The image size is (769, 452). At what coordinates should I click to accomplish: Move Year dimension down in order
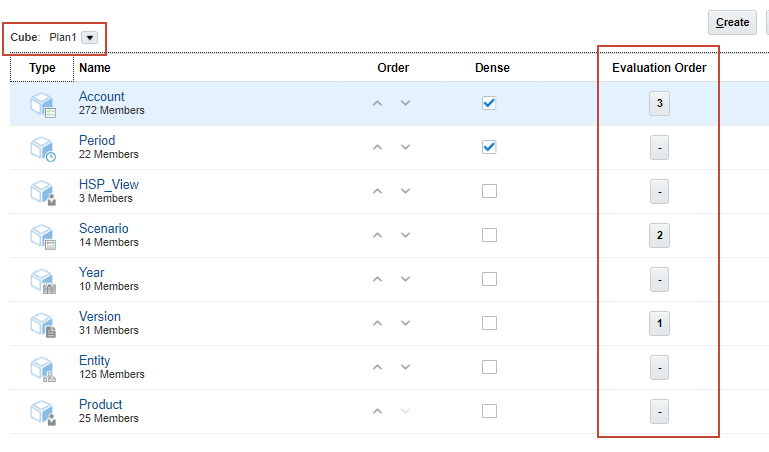(x=405, y=279)
